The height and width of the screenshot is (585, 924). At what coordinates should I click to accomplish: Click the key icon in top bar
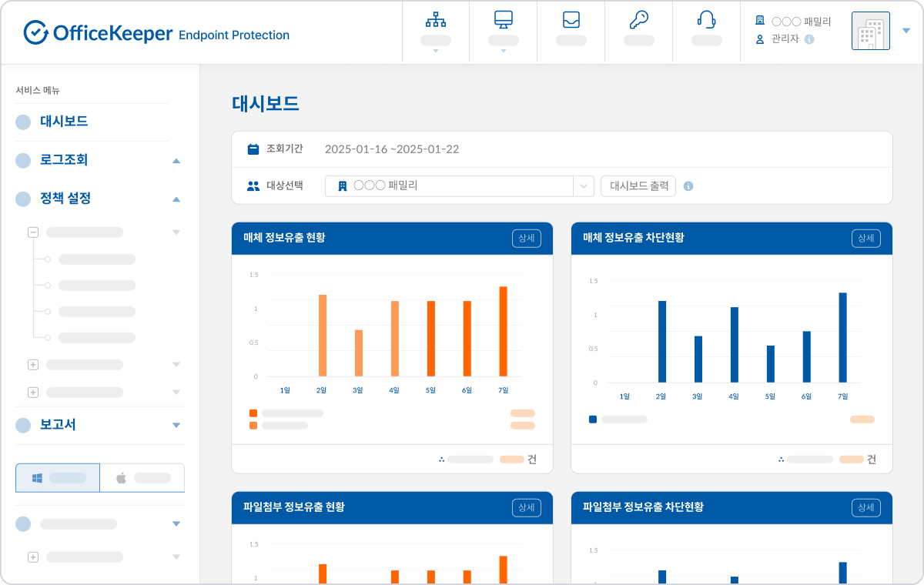point(638,21)
